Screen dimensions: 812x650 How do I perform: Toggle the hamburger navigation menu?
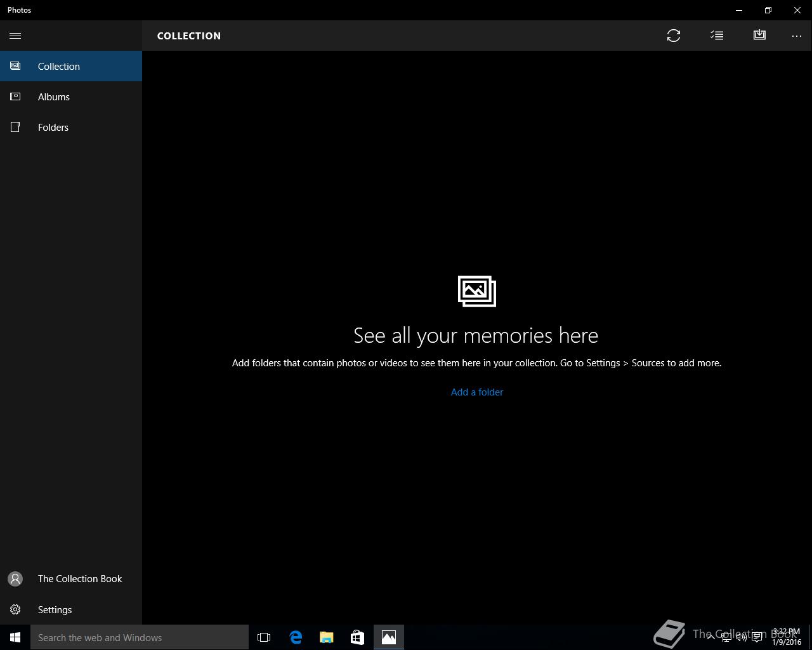pos(15,36)
